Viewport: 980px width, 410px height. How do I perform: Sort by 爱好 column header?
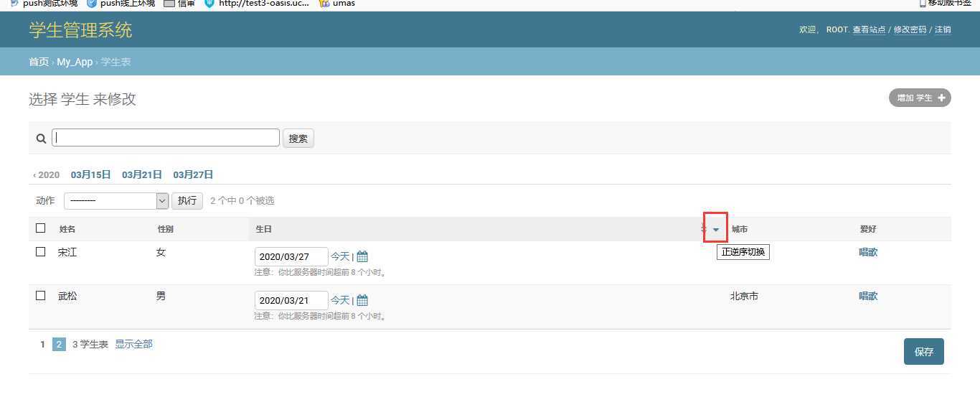(x=868, y=229)
